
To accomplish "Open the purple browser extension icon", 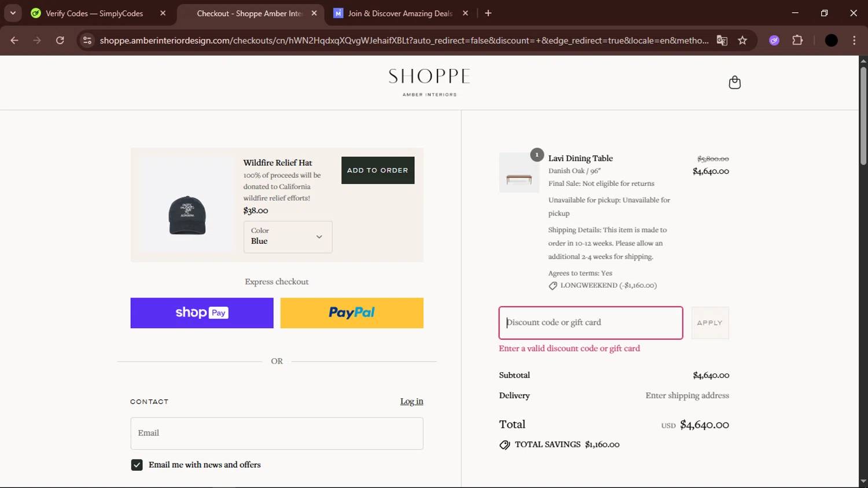I will [774, 41].
